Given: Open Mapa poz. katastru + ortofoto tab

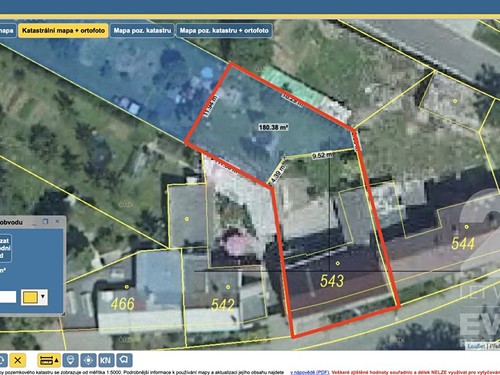Looking at the screenshot, I should (x=224, y=31).
